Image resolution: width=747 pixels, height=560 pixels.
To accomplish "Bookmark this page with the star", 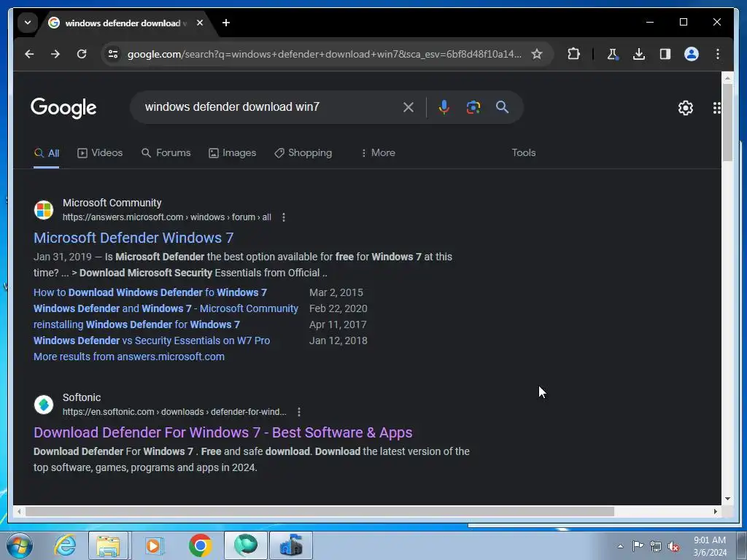I will pyautogui.click(x=536, y=54).
